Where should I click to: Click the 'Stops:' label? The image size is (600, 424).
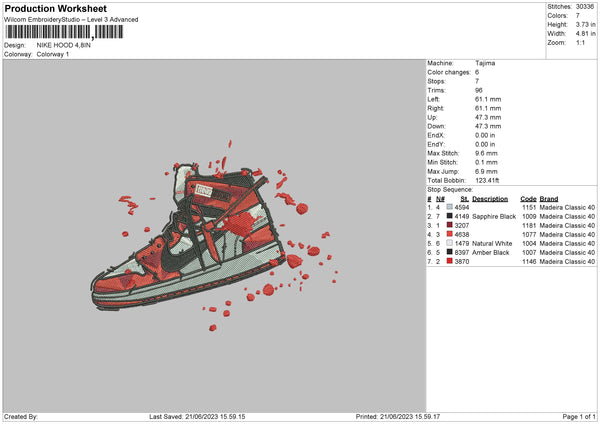(x=437, y=81)
